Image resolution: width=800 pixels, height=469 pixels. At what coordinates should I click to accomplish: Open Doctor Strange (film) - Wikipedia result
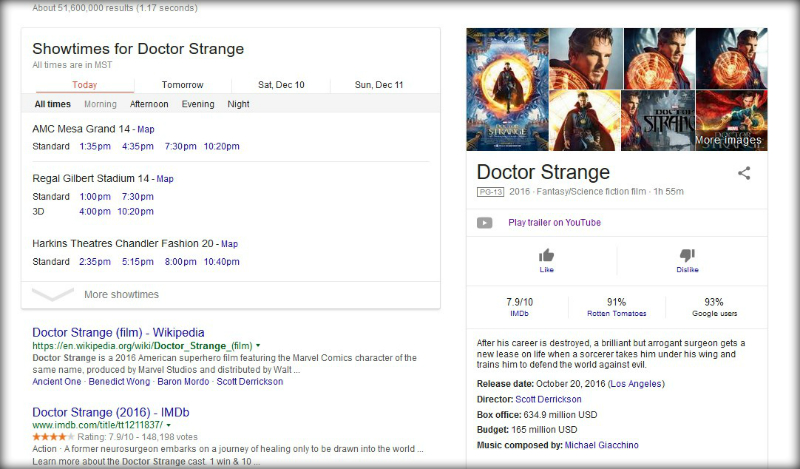coord(118,333)
